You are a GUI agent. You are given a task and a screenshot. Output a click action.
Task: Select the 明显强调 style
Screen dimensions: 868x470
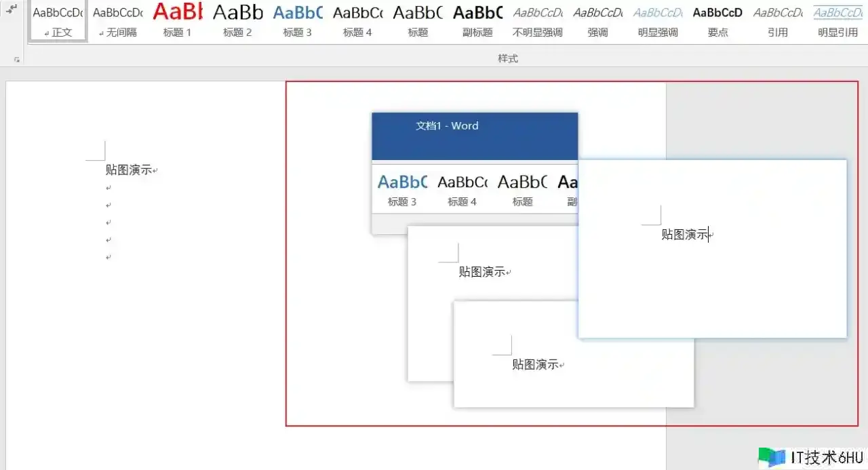tap(657, 20)
